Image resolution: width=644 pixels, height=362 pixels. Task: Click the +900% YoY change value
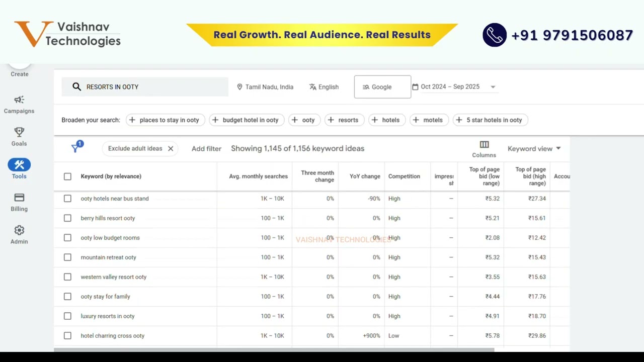[x=371, y=336]
